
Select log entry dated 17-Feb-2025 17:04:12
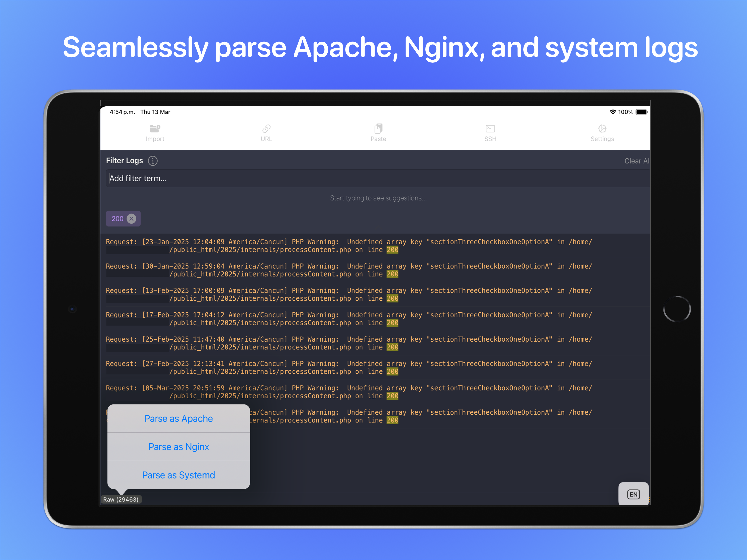[375, 319]
